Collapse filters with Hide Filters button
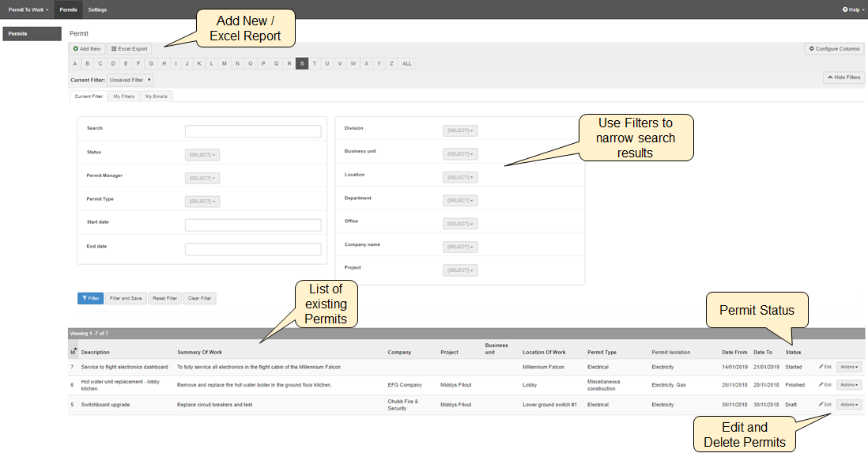The width and height of the screenshot is (868, 457). tap(843, 77)
